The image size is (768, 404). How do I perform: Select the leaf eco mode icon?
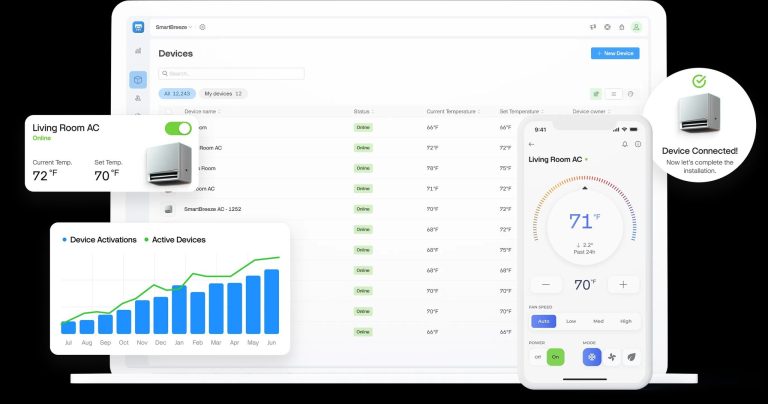(x=631, y=357)
